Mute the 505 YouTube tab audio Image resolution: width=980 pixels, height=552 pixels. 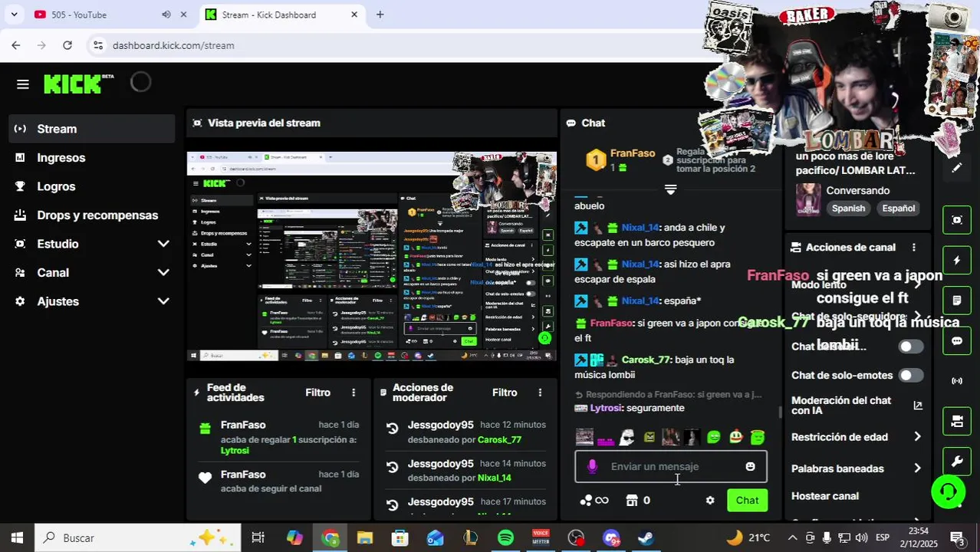pos(166,15)
